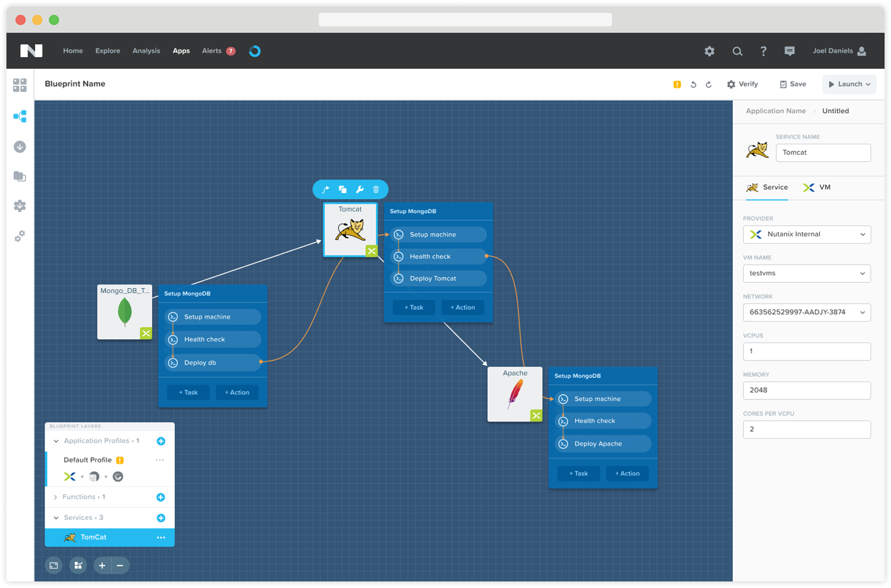Open the settings gear in top bar

point(709,51)
